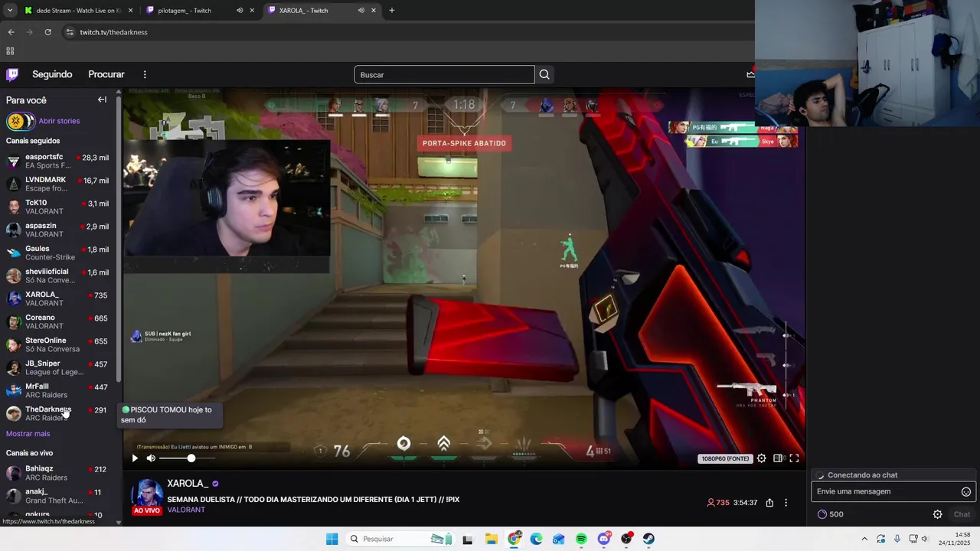This screenshot has height=551, width=980.
Task: Click the browser address bar
Action: (x=406, y=32)
